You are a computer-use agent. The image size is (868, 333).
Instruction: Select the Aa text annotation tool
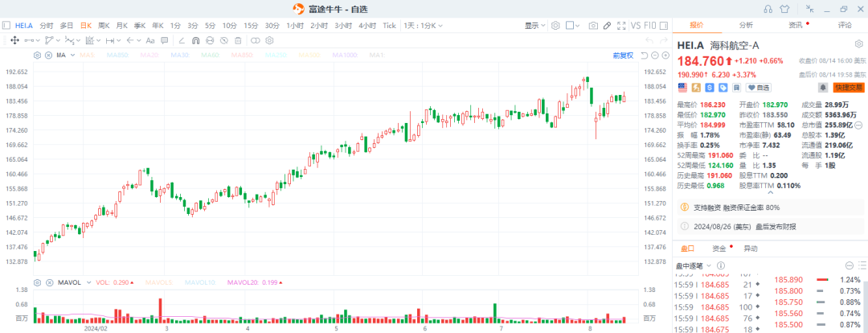(x=150, y=40)
